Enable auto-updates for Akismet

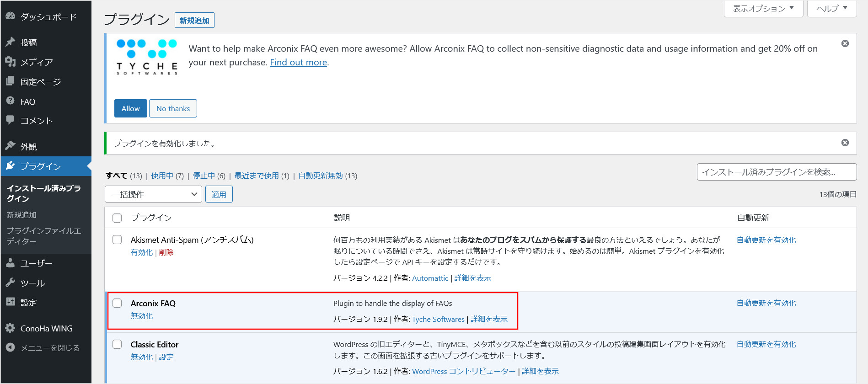coord(766,240)
